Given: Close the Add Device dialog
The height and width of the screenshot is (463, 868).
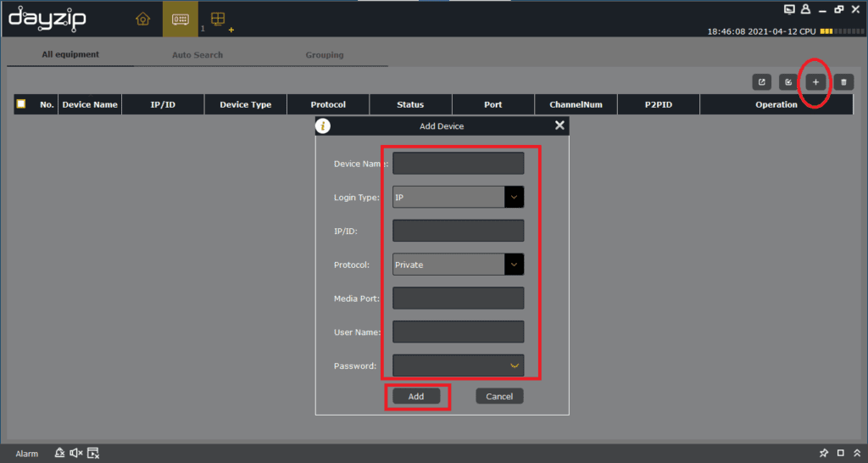Looking at the screenshot, I should (x=559, y=126).
